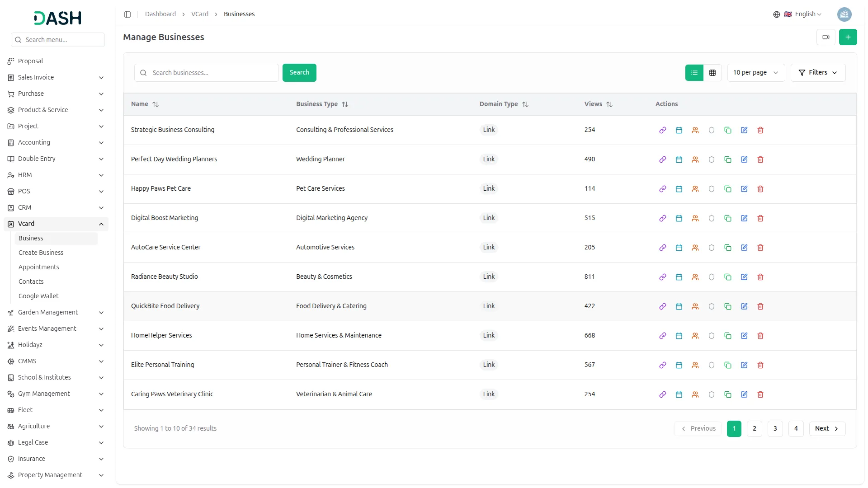Open the 10 per page dropdown

[x=756, y=73]
